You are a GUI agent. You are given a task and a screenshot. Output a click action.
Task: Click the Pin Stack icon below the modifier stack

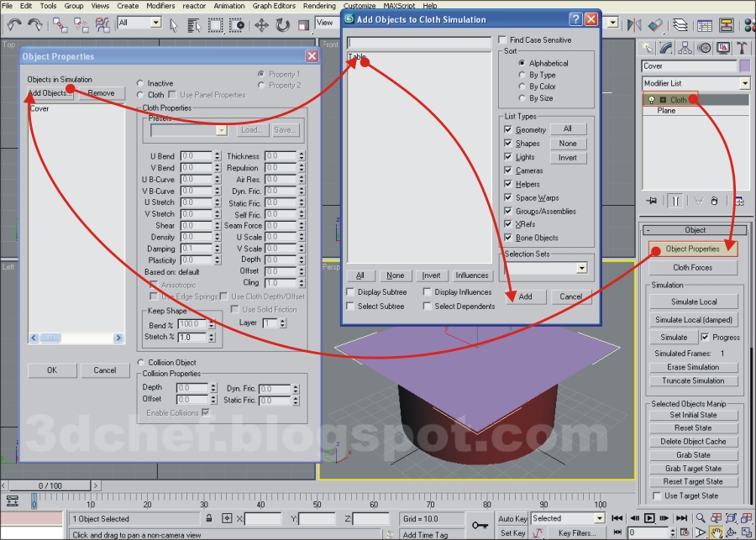coord(652,200)
